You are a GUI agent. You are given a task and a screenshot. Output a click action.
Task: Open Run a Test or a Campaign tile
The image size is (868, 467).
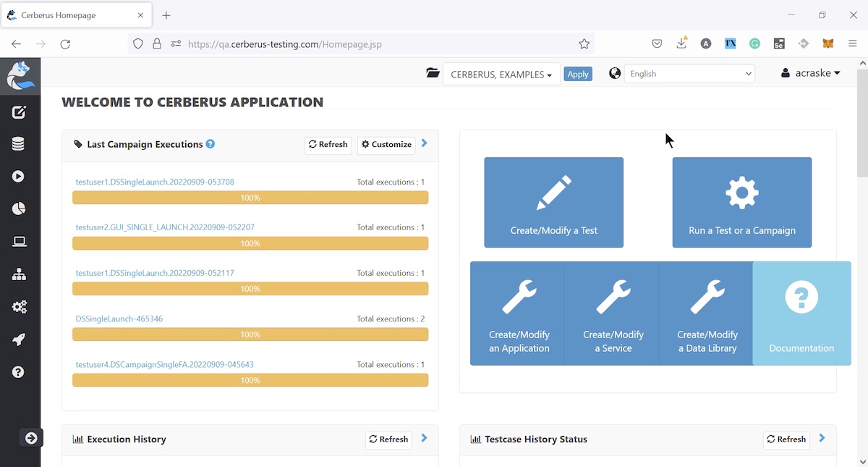(x=742, y=203)
